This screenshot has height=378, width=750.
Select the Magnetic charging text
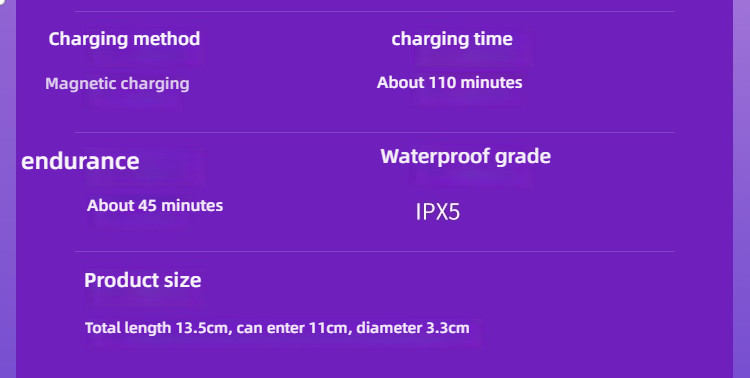(117, 84)
